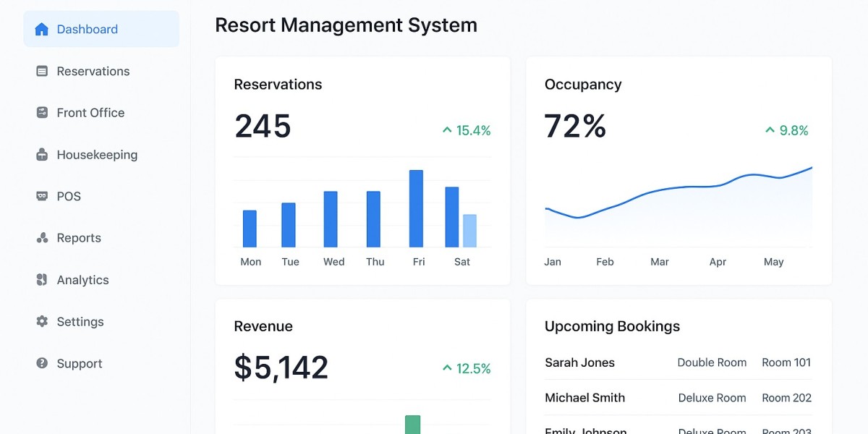The width and height of the screenshot is (868, 434).
Task: Click the 72% occupancy value
Action: [x=575, y=127]
